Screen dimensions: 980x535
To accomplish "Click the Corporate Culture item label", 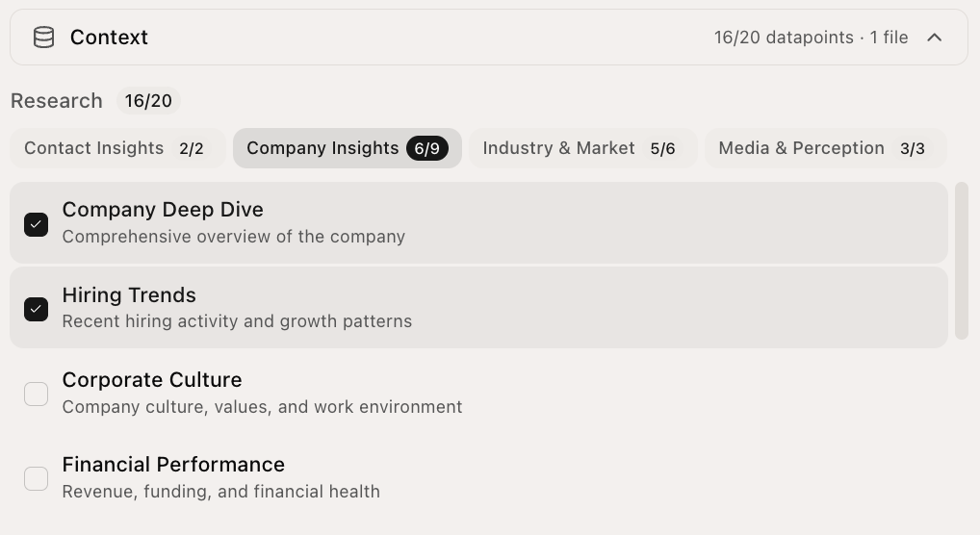I will pyautogui.click(x=152, y=380).
